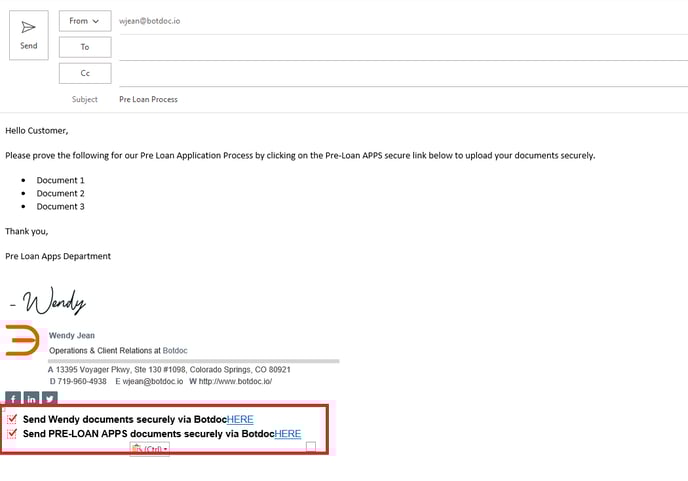This screenshot has height=481, width=688.
Task: Follow HERE link for Wendy documents
Action: coord(240,420)
